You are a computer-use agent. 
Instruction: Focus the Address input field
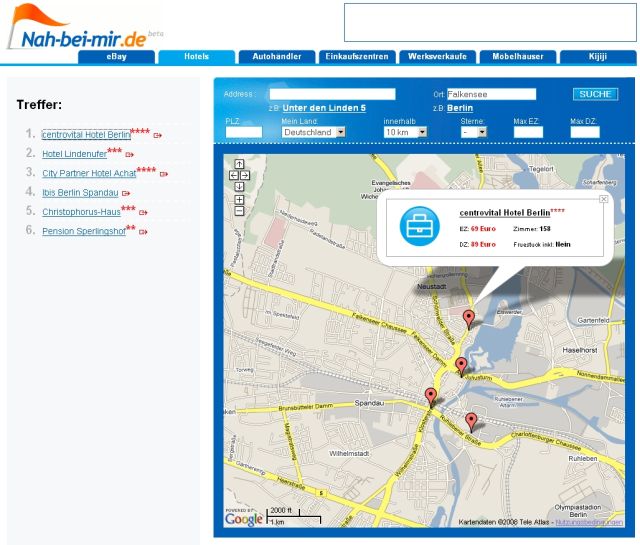tap(332, 94)
